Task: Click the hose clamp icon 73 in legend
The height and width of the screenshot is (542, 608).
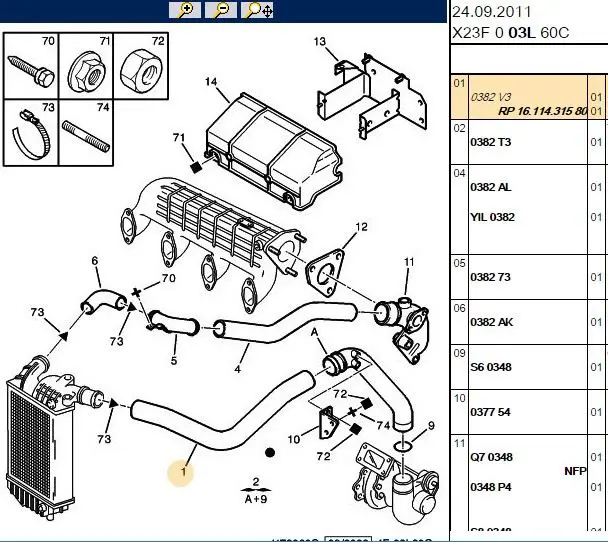Action: pos(32,134)
